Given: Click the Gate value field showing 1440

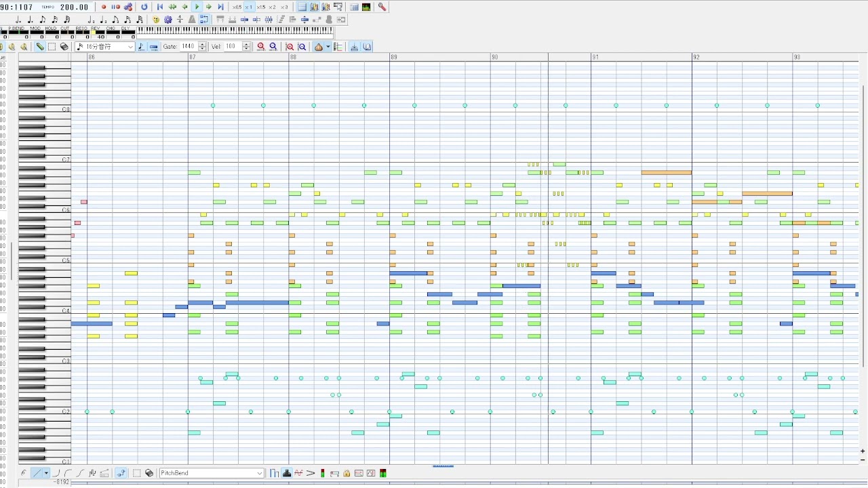Looking at the screenshot, I should click(x=189, y=47).
